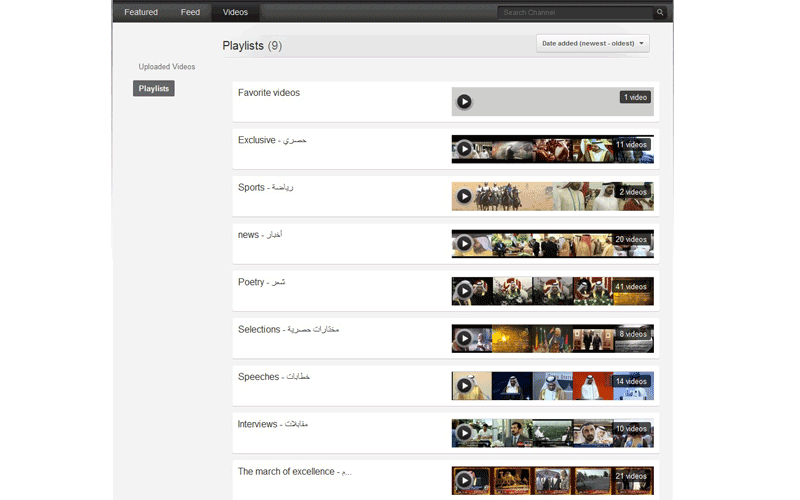800x500 pixels.
Task: Open the Date added sort dropdown
Action: (593, 43)
